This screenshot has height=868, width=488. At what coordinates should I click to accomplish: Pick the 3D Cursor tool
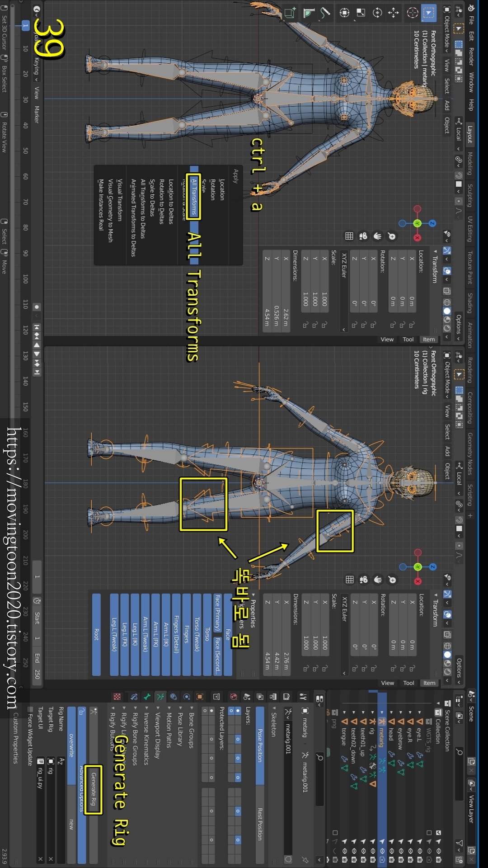coord(412,13)
